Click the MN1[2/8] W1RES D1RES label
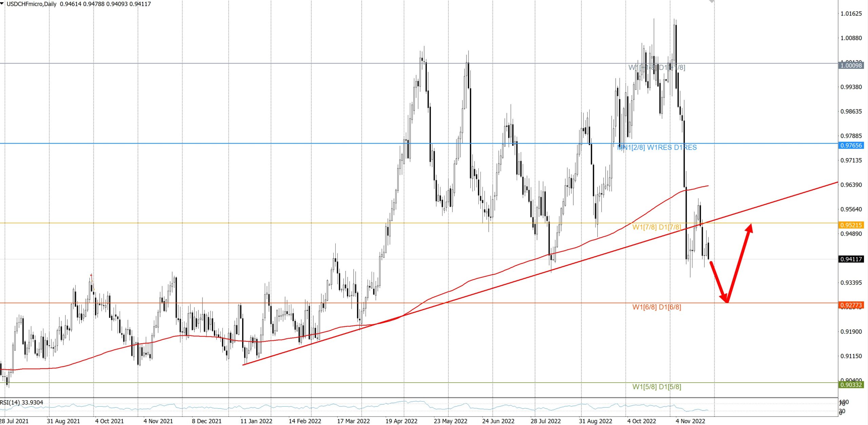The width and height of the screenshot is (868, 425). (x=657, y=148)
